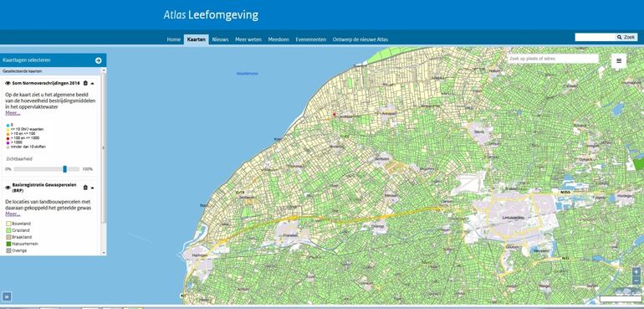Open the Kaartlagen selecteren arrow icon
This screenshot has width=644, height=309.
click(98, 60)
